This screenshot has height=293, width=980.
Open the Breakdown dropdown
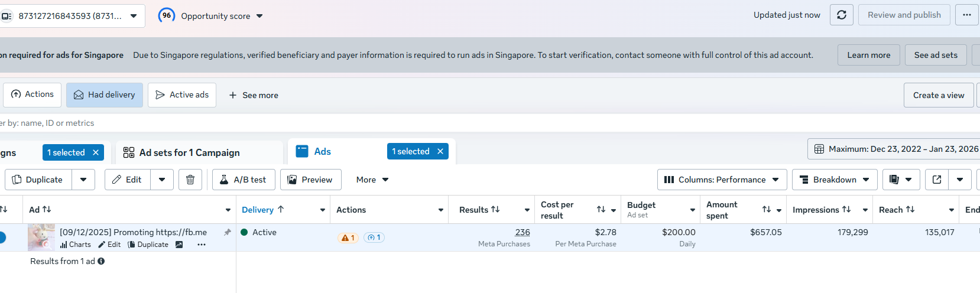[834, 180]
